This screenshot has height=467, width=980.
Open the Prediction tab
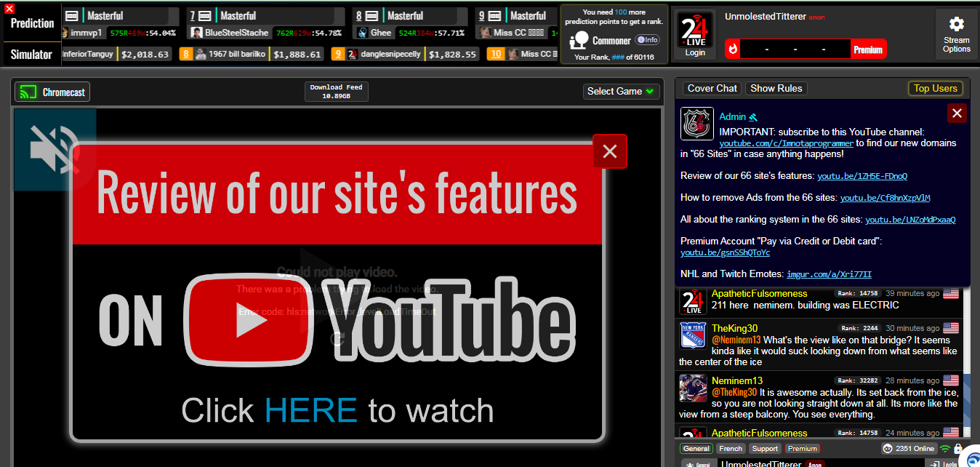[x=32, y=23]
